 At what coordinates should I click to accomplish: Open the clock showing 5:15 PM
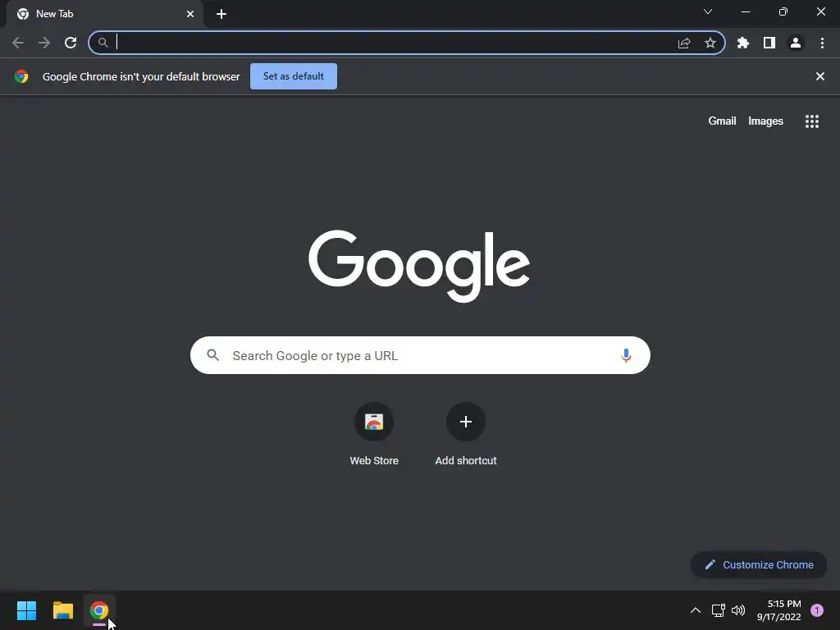coord(779,610)
